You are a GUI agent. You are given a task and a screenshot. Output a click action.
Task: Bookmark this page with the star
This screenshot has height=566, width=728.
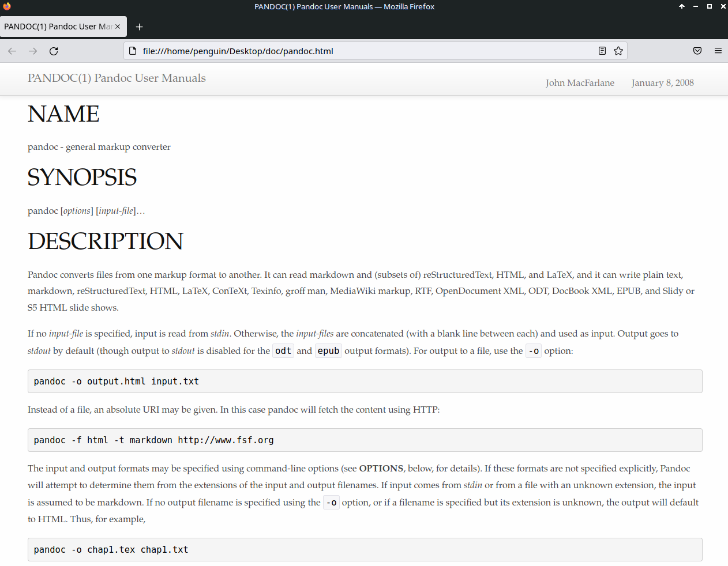(618, 51)
